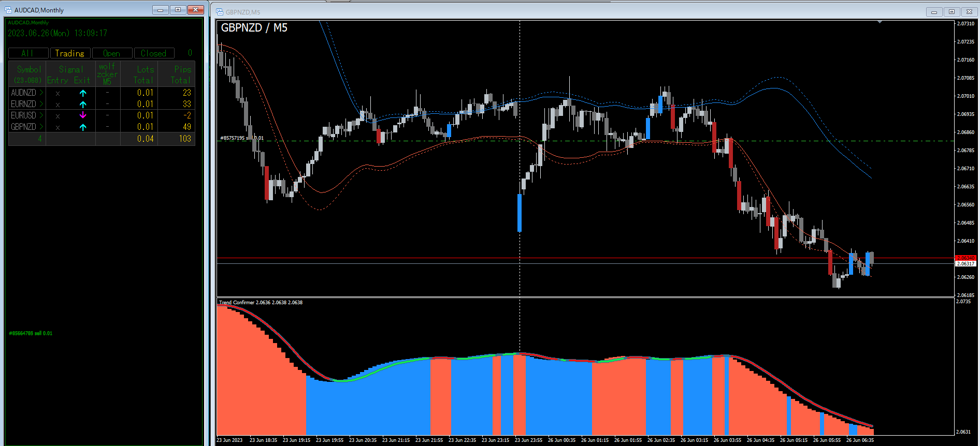Click the AUDCAD,Monthly window chart icon
Image resolution: width=980 pixels, height=446 pixels.
point(8,10)
